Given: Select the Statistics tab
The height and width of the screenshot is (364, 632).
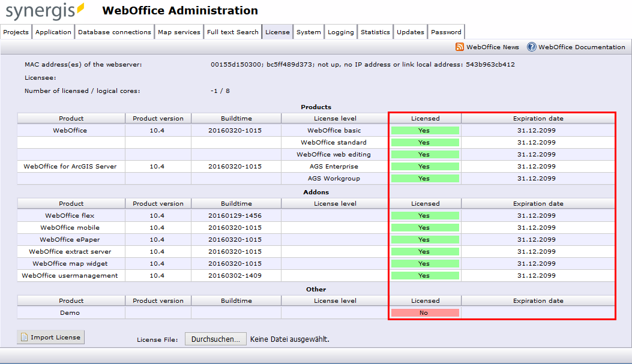Looking at the screenshot, I should 375,31.
